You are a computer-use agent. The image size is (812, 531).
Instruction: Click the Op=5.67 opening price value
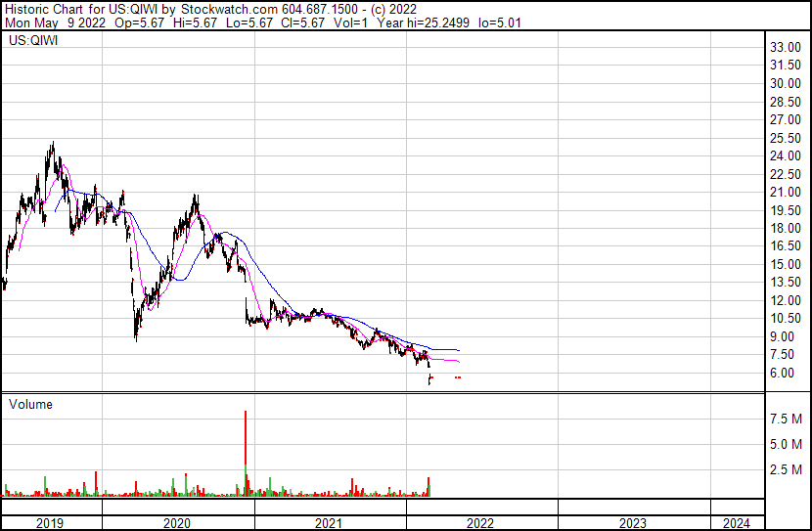tap(139, 22)
